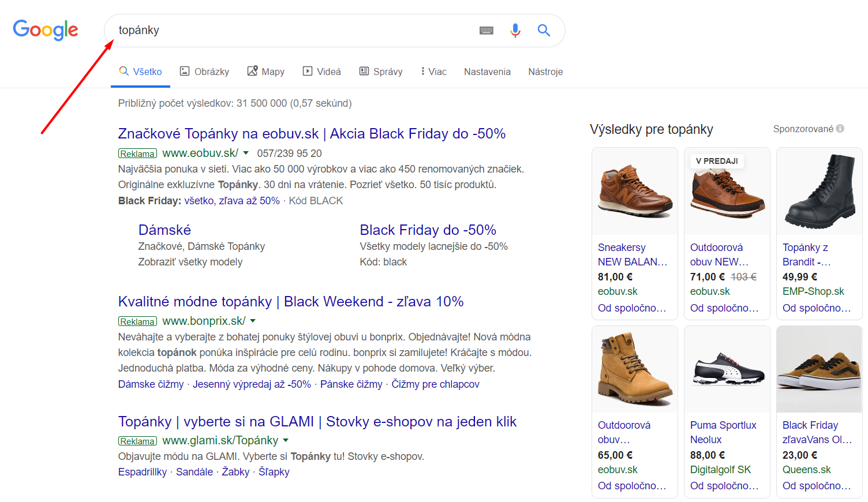Open Nastavenia menu
The width and height of the screenshot is (868, 502).
click(x=487, y=72)
